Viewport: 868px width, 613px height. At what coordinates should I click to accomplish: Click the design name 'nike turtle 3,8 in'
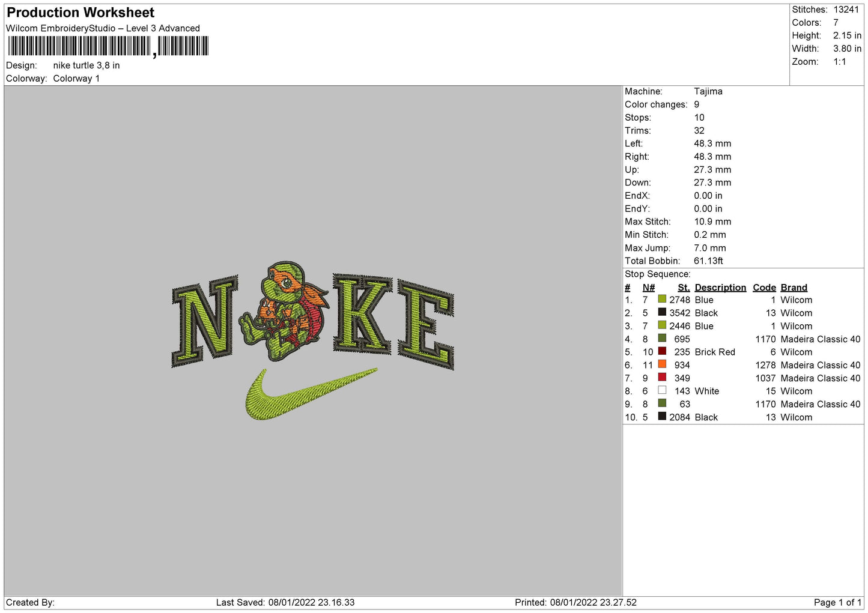(x=86, y=65)
